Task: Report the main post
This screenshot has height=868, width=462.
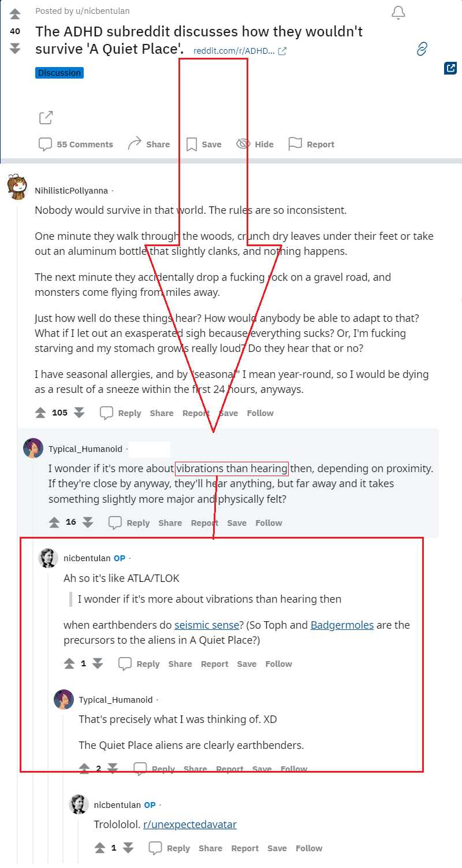Action: (311, 144)
